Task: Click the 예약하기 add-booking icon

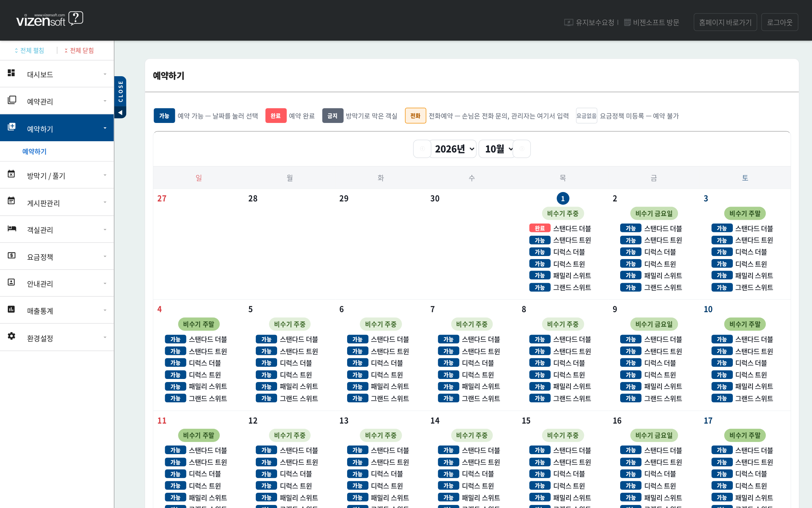Action: click(12, 127)
